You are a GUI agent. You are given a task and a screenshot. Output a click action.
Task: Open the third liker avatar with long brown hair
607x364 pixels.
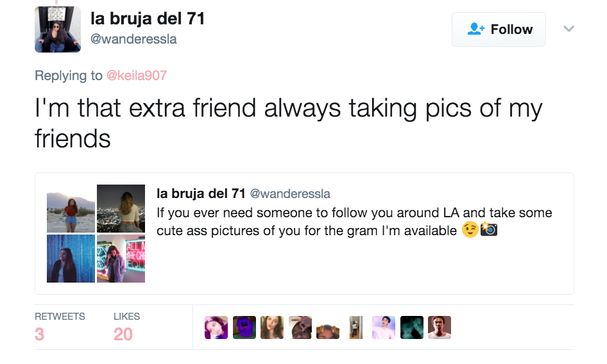point(272,327)
